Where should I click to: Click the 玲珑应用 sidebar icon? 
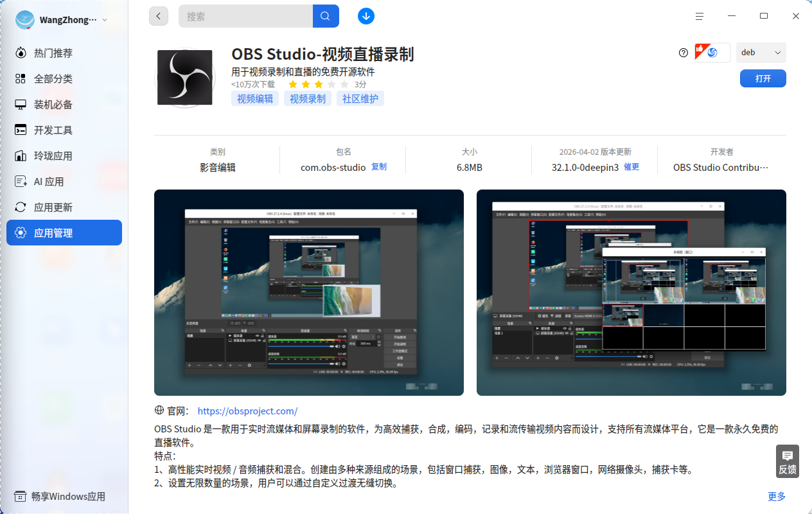21,156
